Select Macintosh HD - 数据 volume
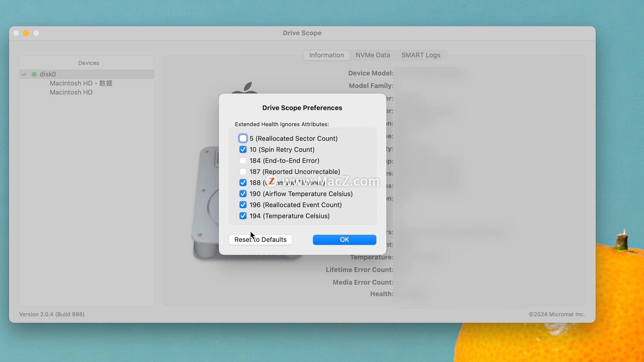This screenshot has width=644, height=362. (81, 83)
